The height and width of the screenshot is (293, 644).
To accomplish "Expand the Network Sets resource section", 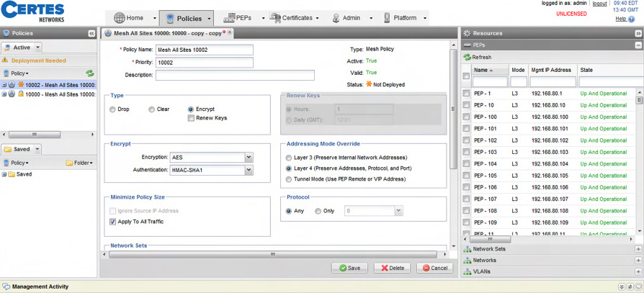I will tap(638, 249).
